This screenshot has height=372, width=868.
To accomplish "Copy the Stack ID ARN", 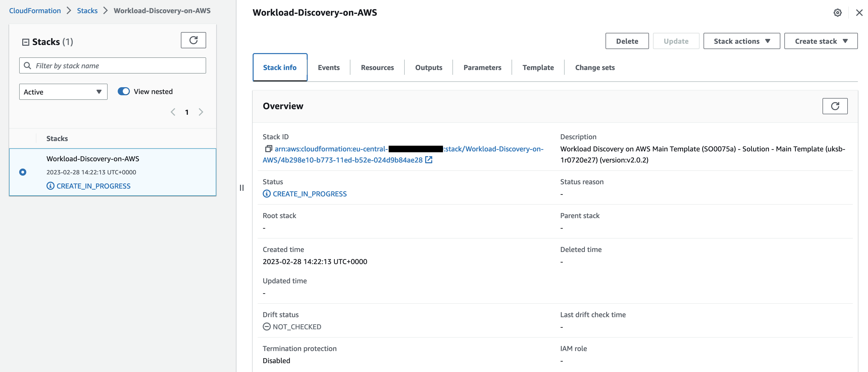I will [x=268, y=149].
